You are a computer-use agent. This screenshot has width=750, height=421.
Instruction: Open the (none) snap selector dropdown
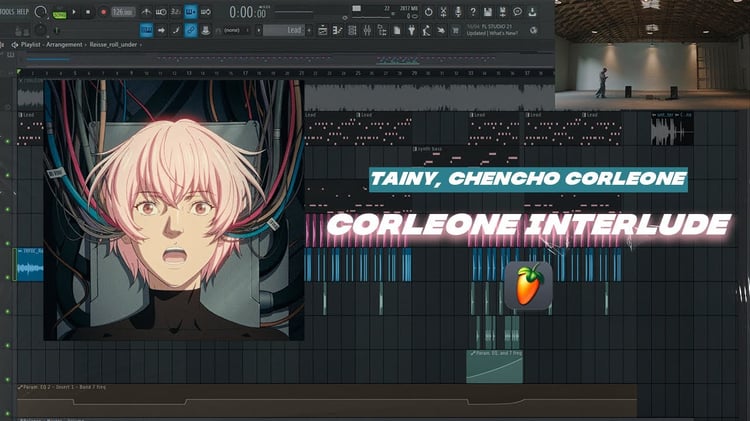[x=234, y=30]
